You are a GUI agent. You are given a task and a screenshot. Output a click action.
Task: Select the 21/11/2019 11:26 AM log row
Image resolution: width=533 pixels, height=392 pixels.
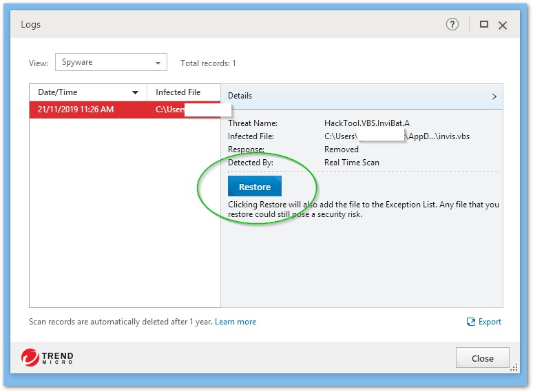(125, 110)
